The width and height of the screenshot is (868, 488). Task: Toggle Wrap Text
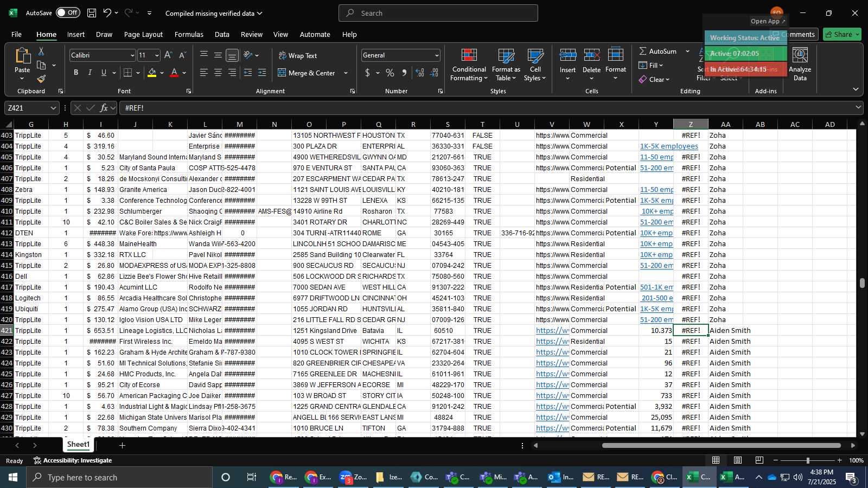[x=298, y=55]
